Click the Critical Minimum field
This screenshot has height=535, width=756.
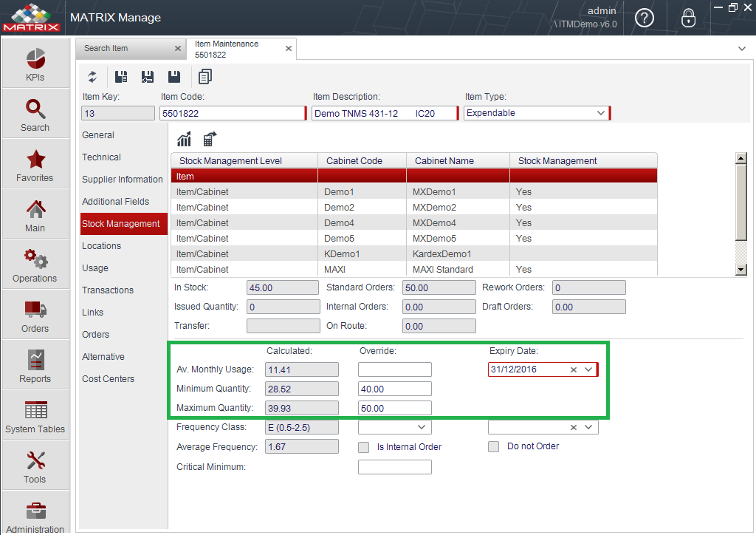point(394,467)
